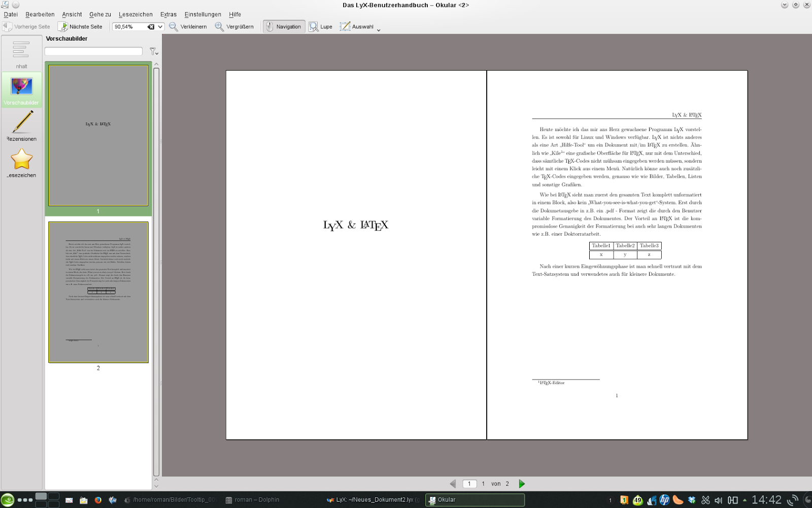
Task: Open the thumbnail filter options dropdown
Action: (x=154, y=51)
